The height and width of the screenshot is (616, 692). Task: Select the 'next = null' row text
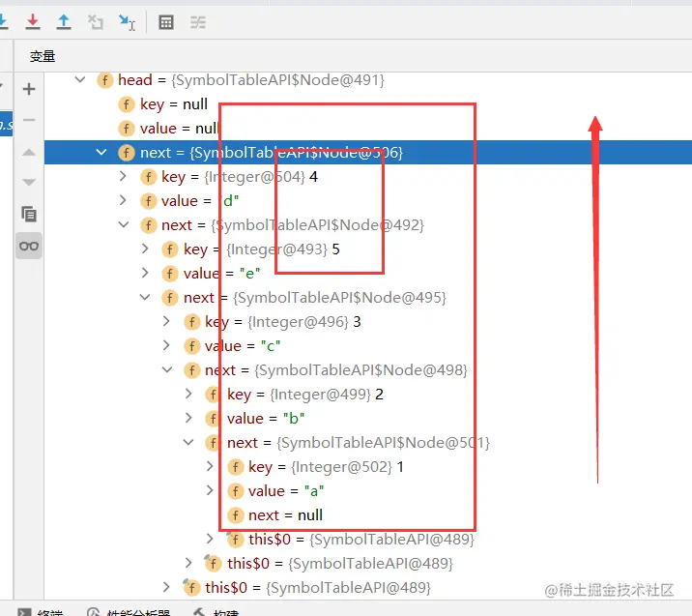pyautogui.click(x=285, y=514)
